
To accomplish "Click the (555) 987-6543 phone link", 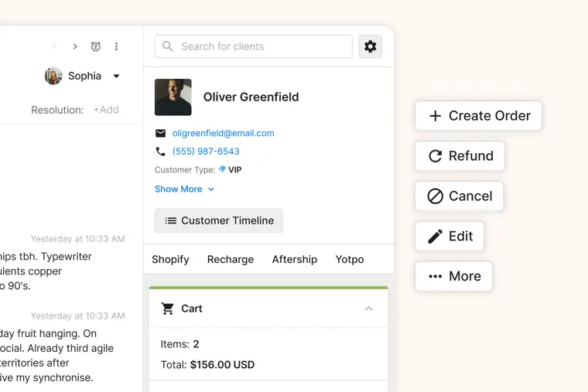I will point(206,151).
